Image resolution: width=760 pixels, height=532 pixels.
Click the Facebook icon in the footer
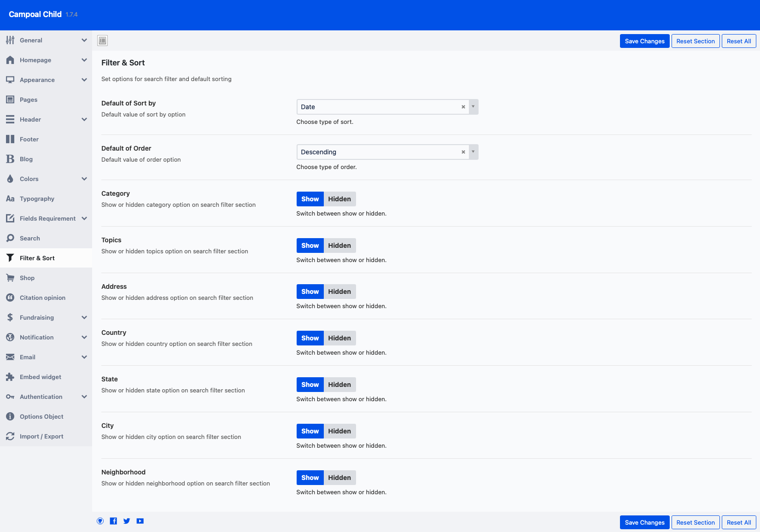click(113, 521)
